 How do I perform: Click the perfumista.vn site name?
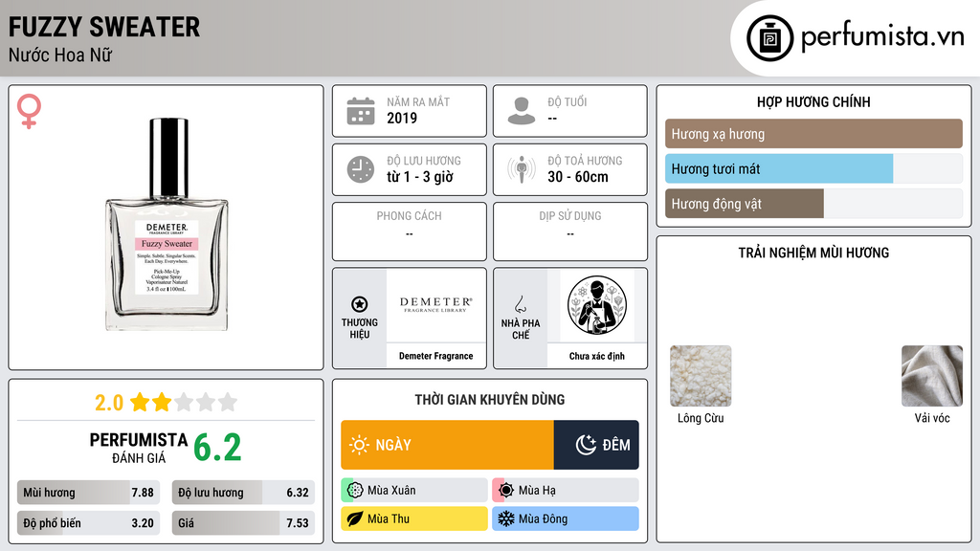pos(883,36)
